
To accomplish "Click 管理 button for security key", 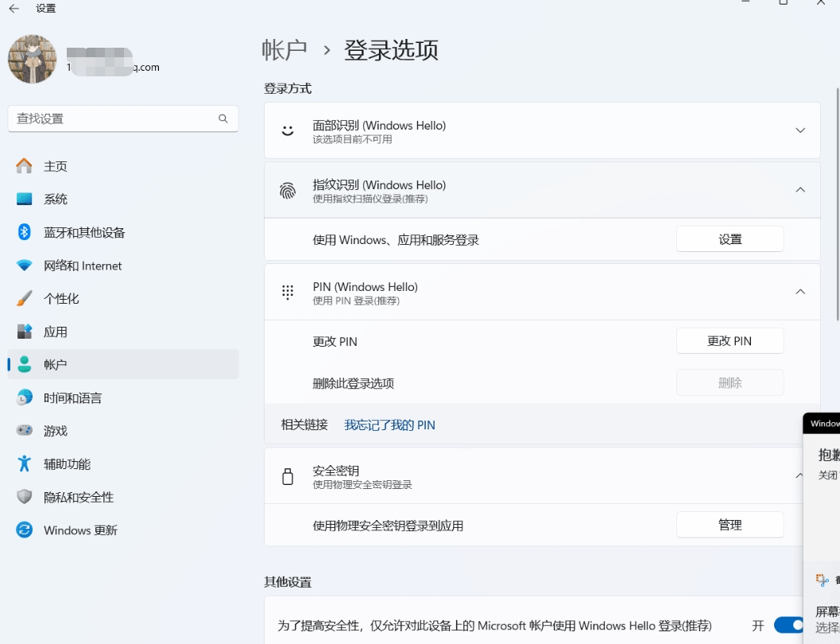I will coord(730,525).
